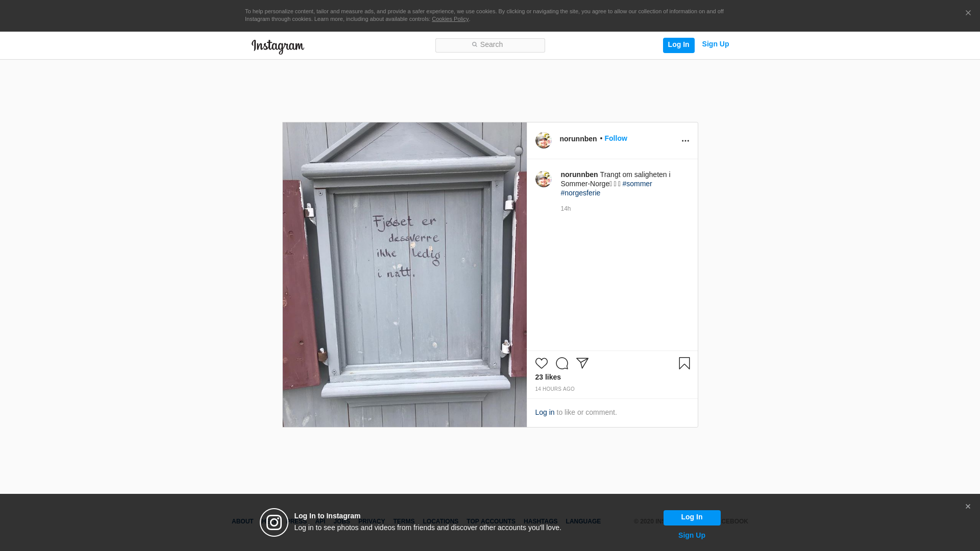Click the Instagram logo in header
The width and height of the screenshot is (980, 551).
278,46
